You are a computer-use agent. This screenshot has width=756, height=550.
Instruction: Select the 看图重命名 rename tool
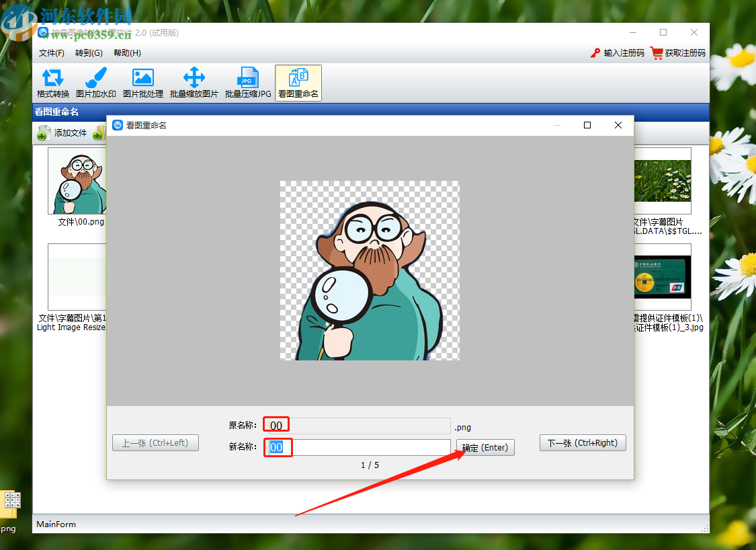298,83
